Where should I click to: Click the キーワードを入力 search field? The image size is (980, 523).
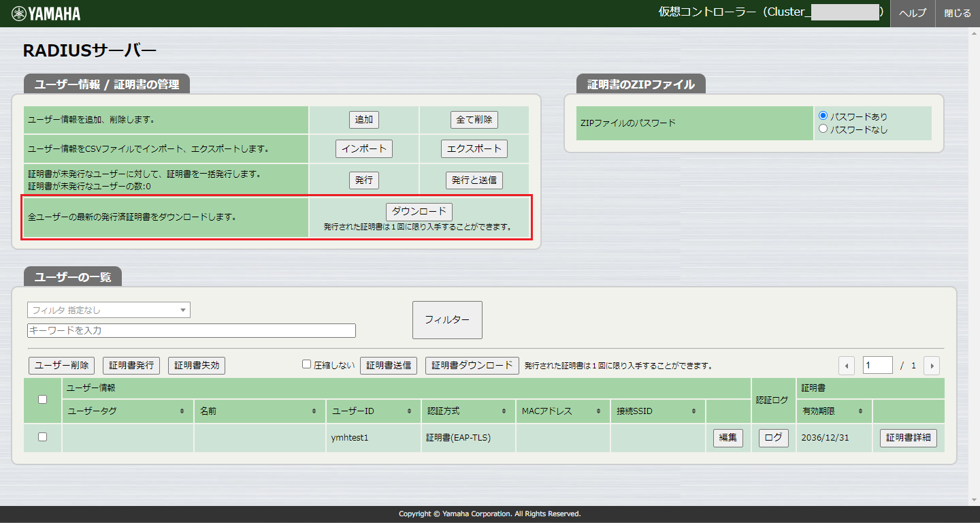click(191, 330)
